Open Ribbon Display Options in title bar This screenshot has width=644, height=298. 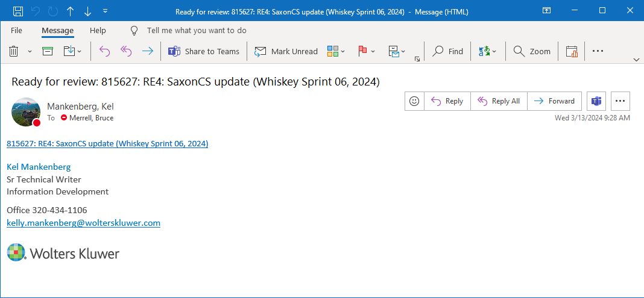[546, 11]
